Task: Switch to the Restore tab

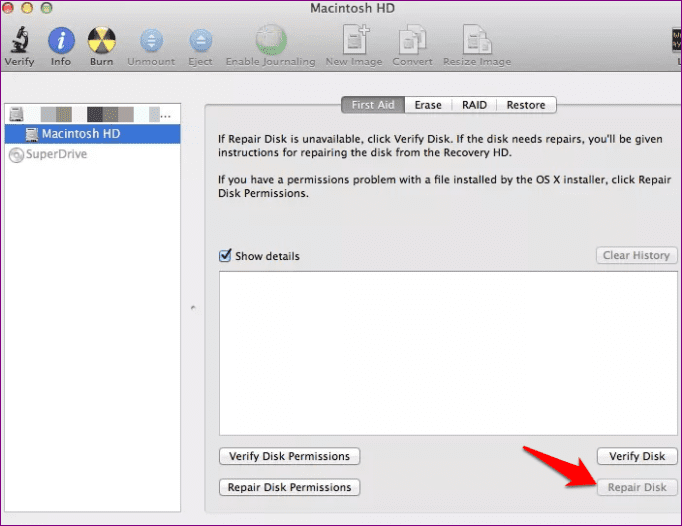Action: (x=526, y=105)
